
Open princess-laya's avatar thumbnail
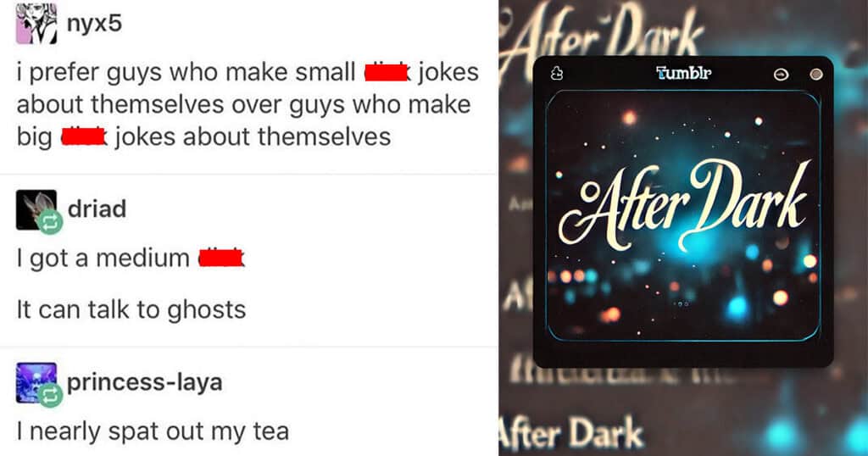point(36,382)
